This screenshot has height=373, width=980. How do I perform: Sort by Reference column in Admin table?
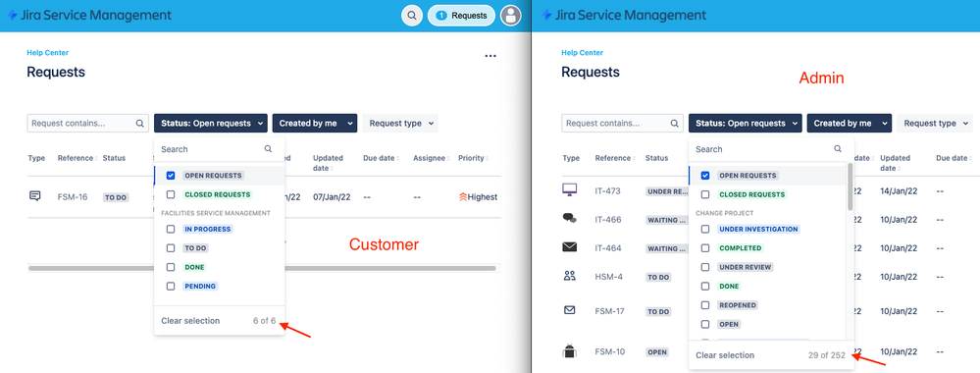615,158
